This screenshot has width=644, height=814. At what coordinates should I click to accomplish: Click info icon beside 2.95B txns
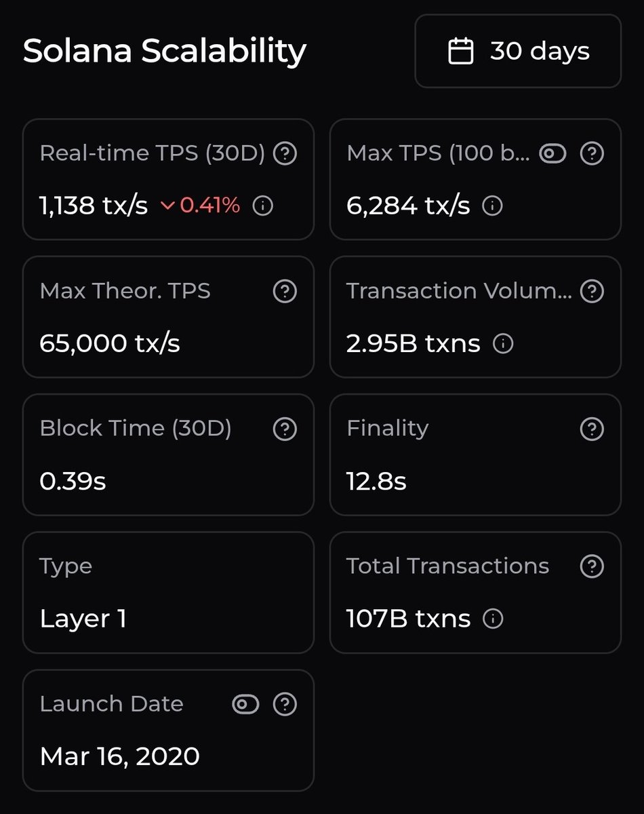click(503, 344)
